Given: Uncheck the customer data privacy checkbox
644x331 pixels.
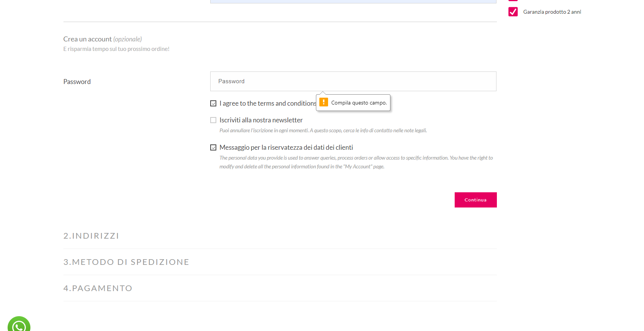Looking at the screenshot, I should point(213,147).
